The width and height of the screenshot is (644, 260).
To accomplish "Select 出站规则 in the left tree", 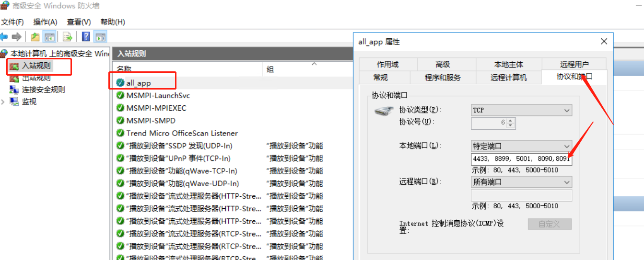I will (x=36, y=78).
